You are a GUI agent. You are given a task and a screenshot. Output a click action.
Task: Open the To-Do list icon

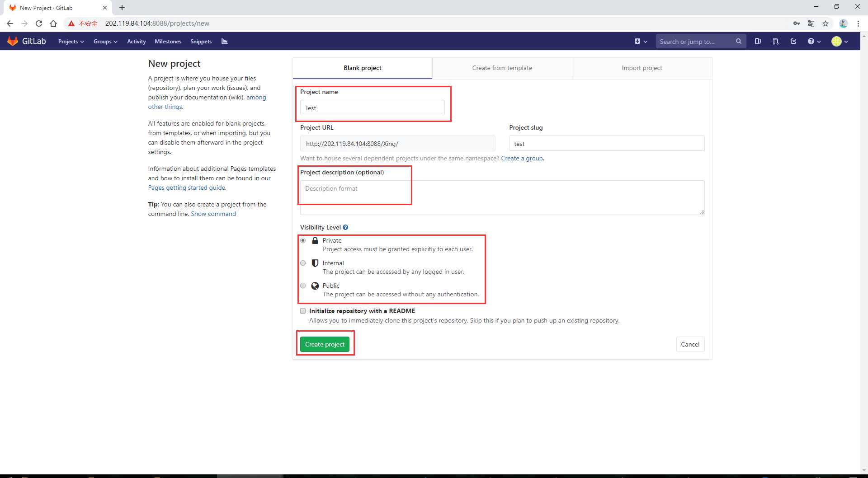793,42
